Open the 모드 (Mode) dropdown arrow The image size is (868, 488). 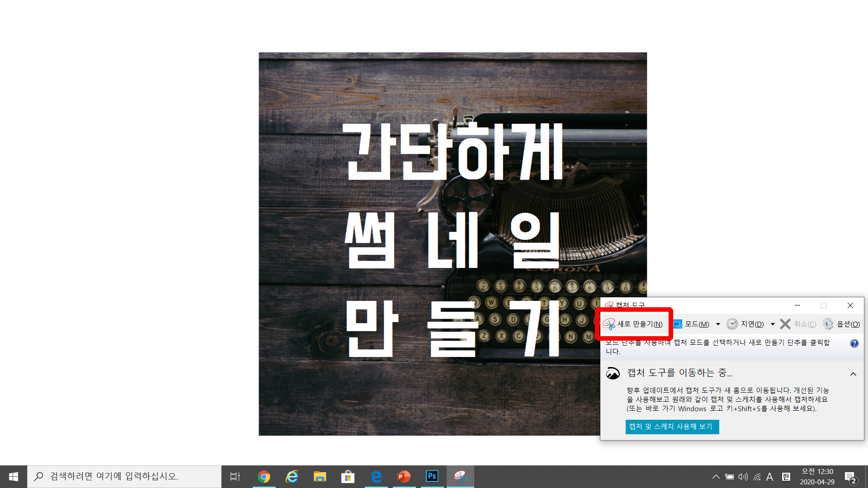click(718, 324)
